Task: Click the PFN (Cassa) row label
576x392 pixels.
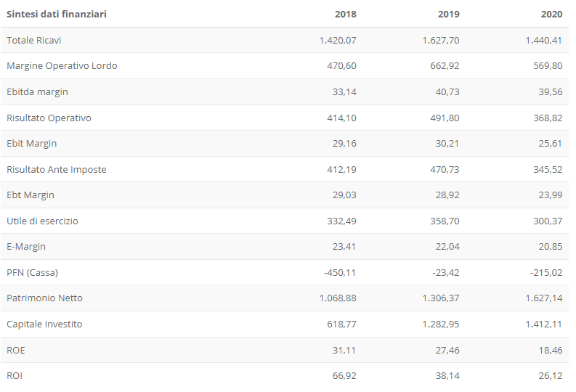Action: coord(33,273)
